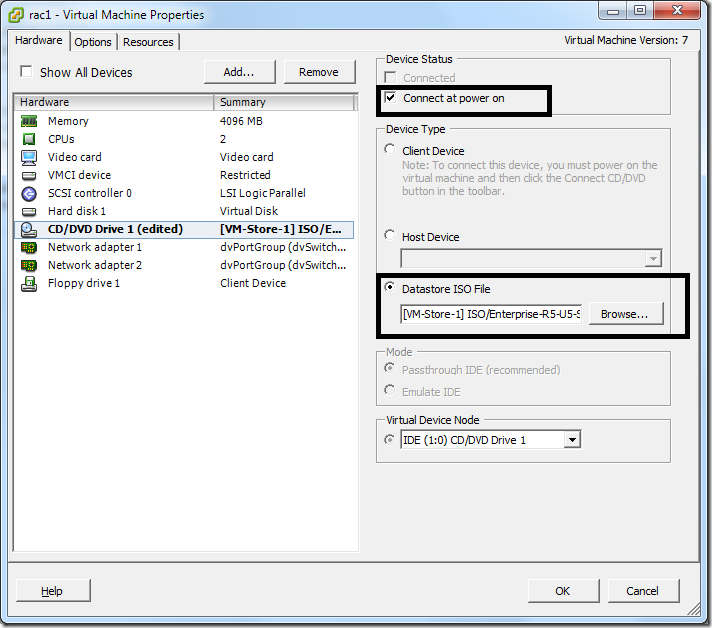Image resolution: width=712 pixels, height=628 pixels.
Task: Click the Memory chip icon
Action: [29, 121]
